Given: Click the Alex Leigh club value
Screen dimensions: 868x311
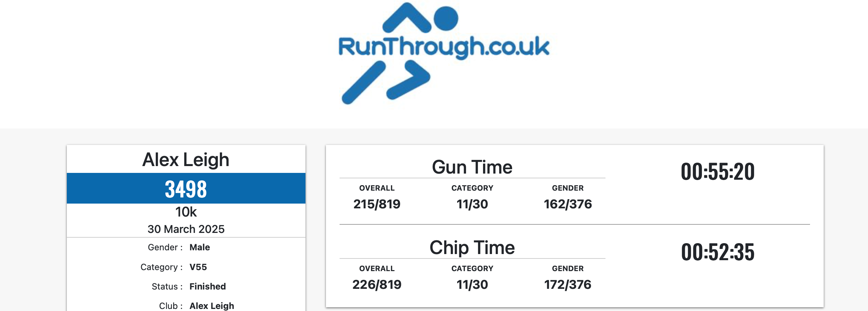Looking at the screenshot, I should 211,306.
